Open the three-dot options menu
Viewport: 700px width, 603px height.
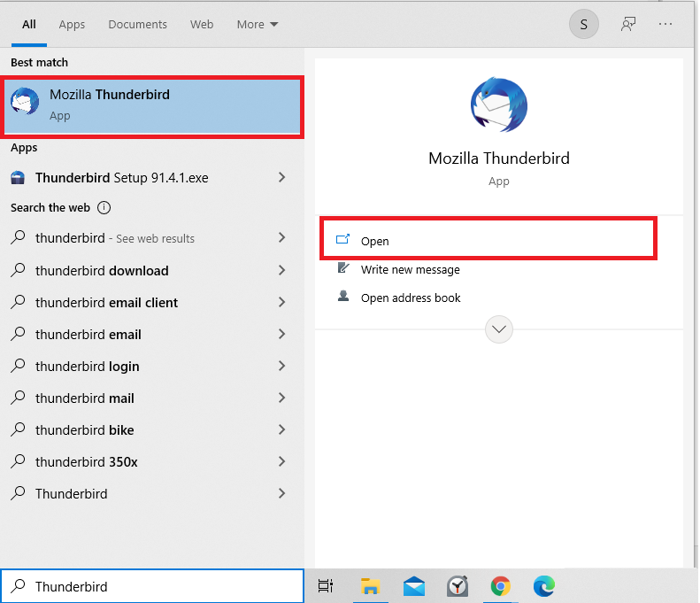click(665, 24)
